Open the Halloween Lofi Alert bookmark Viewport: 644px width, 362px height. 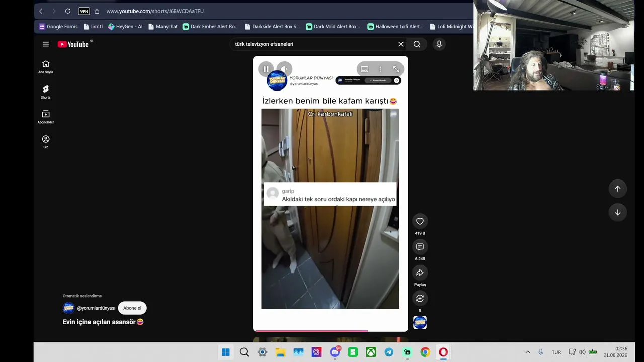click(395, 27)
